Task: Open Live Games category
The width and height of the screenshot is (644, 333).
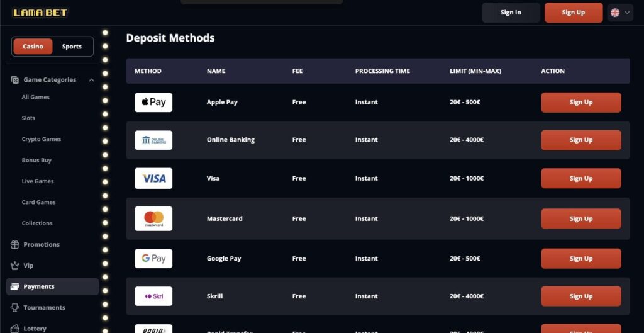Action: [38, 181]
